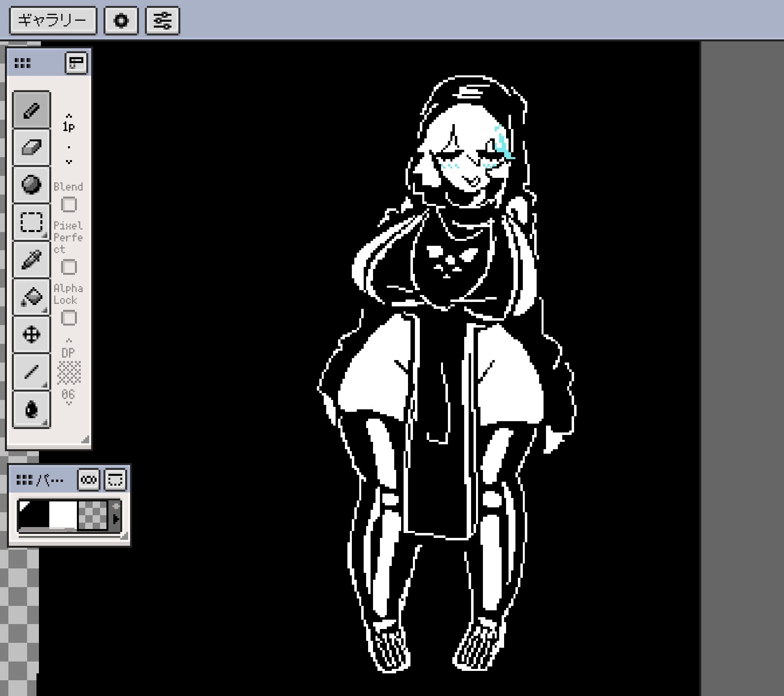Click the dither pattern preview swatch
The width and height of the screenshot is (784, 696).
tap(69, 372)
